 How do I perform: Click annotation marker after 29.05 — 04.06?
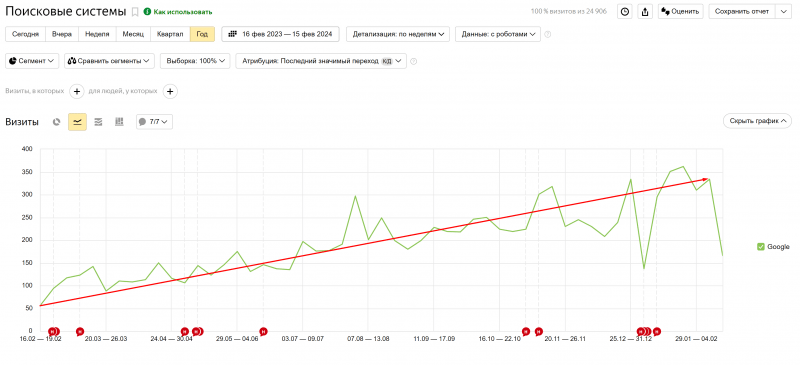coord(263,332)
